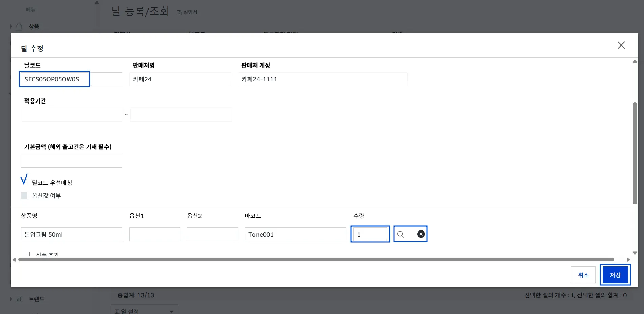This screenshot has height=314, width=644.
Task: Click the search magnifier icon in product row
Action: click(401, 234)
